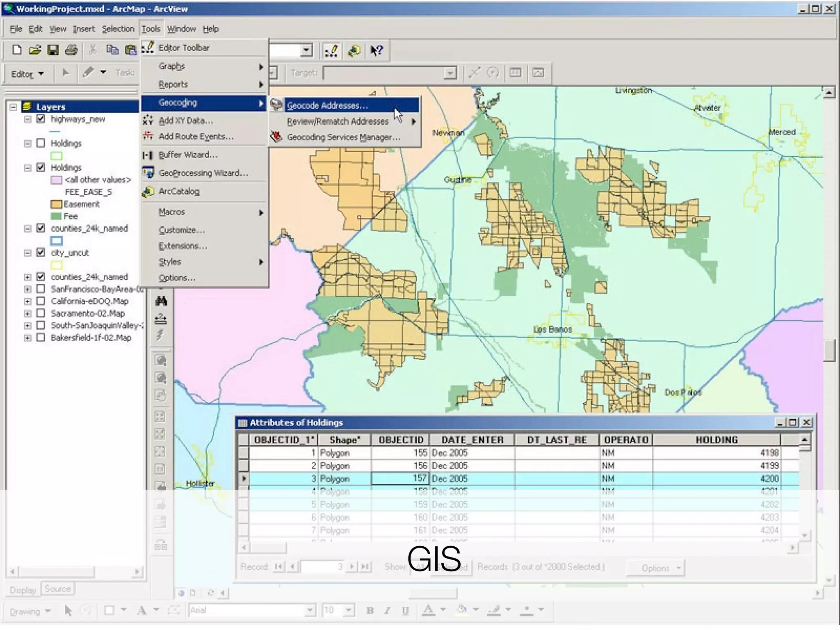Screen dimensions: 840x630
Task: Open the Selection menu
Action: 118,29
